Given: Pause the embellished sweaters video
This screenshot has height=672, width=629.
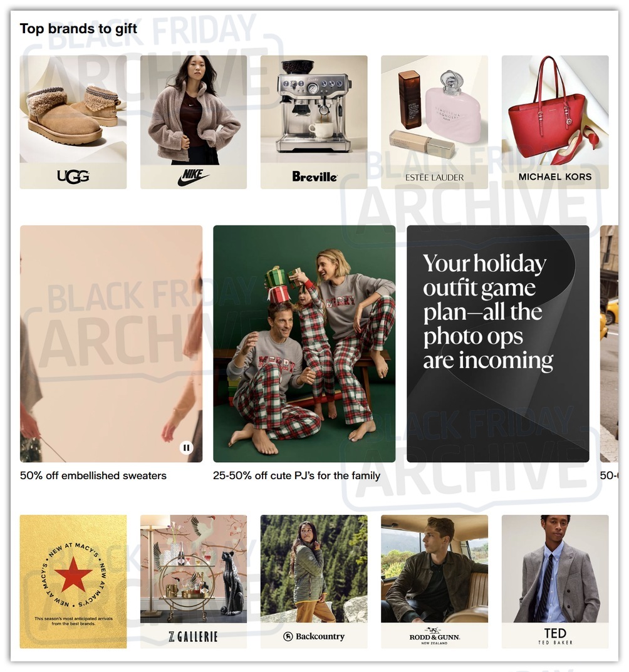Looking at the screenshot, I should coord(186,448).
